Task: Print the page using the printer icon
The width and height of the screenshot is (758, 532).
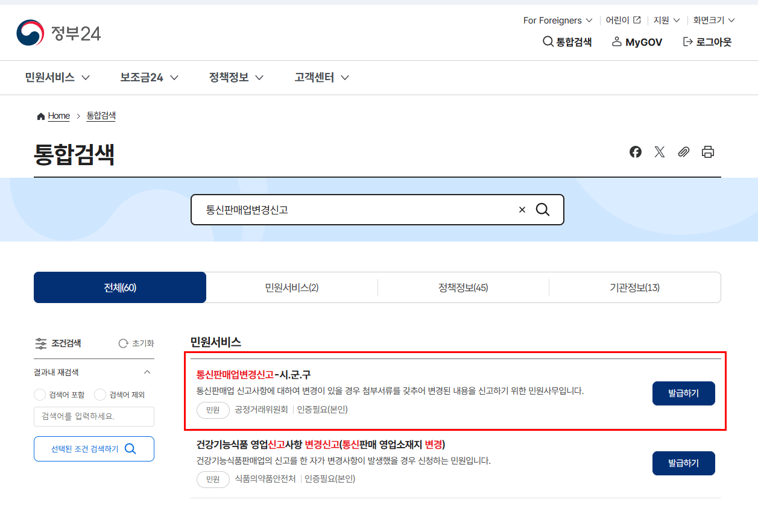Action: pos(707,152)
